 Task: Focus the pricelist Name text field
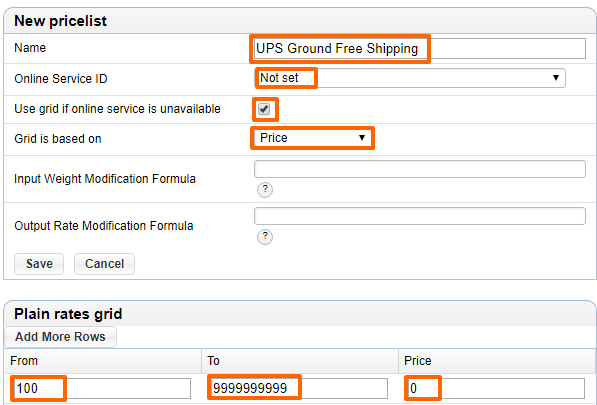pyautogui.click(x=420, y=48)
